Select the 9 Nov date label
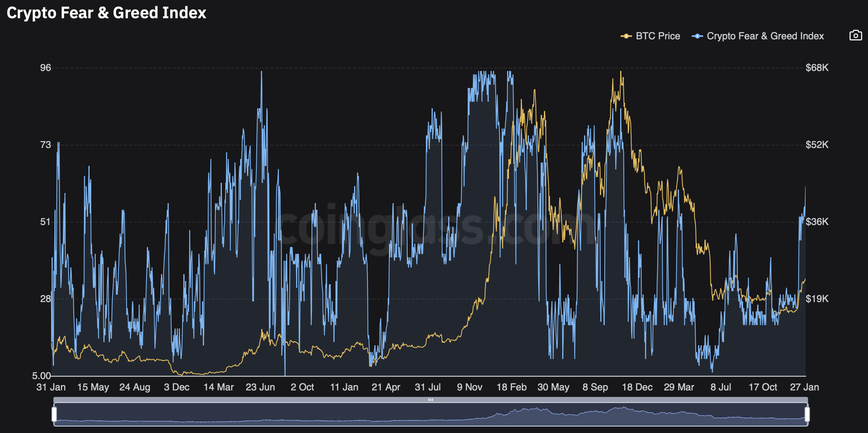Image resolution: width=868 pixels, height=433 pixels. click(469, 387)
